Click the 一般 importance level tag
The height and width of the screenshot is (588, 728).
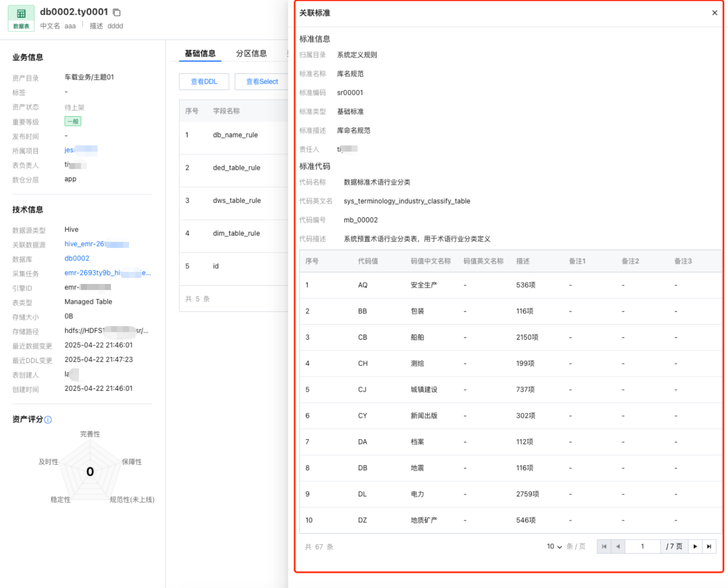73,121
